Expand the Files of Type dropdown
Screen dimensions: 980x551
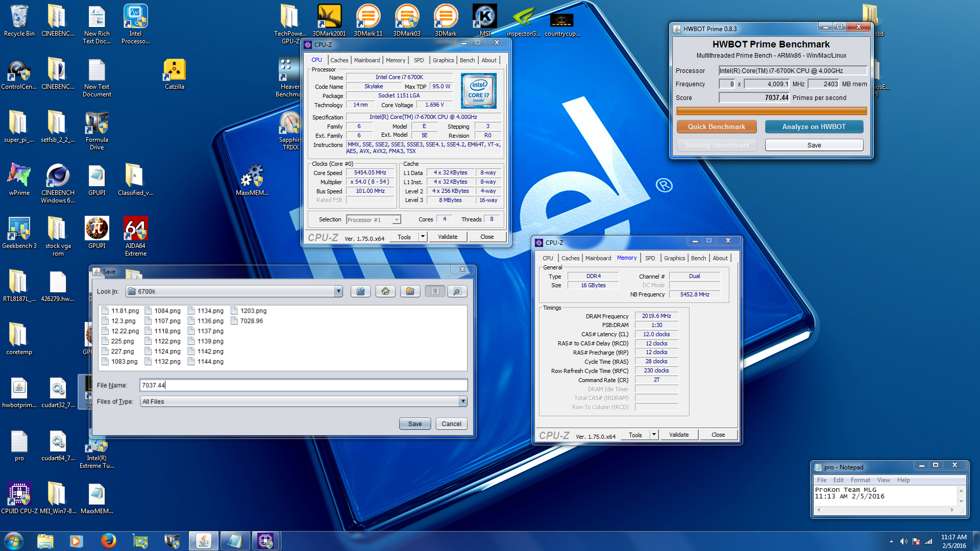462,402
